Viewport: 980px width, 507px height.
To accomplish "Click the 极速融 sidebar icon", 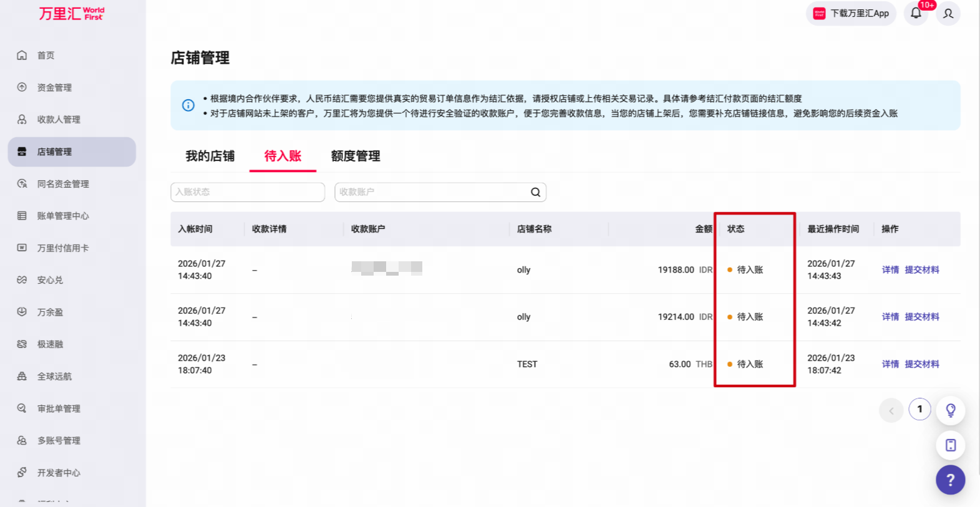I will click(x=22, y=344).
